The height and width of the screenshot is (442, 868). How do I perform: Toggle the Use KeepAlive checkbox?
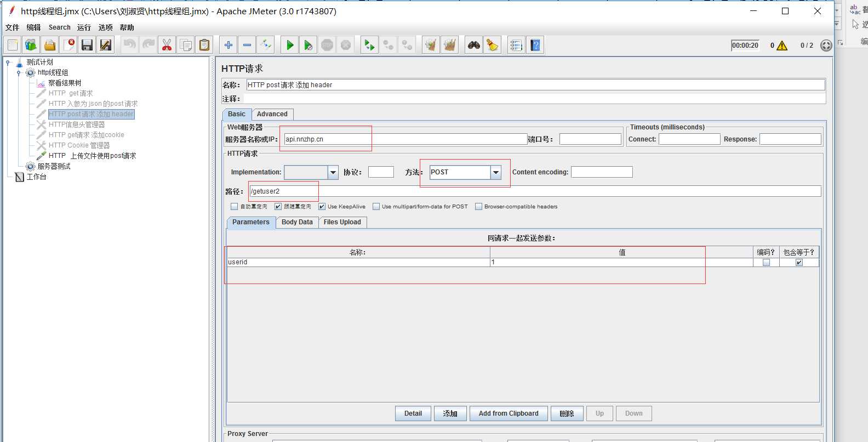click(322, 207)
